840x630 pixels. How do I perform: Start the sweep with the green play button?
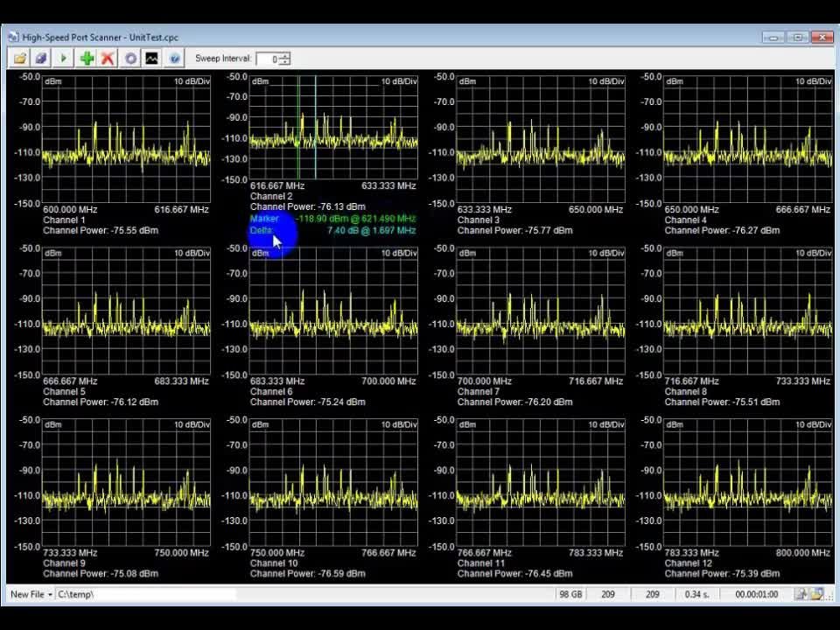tap(63, 59)
